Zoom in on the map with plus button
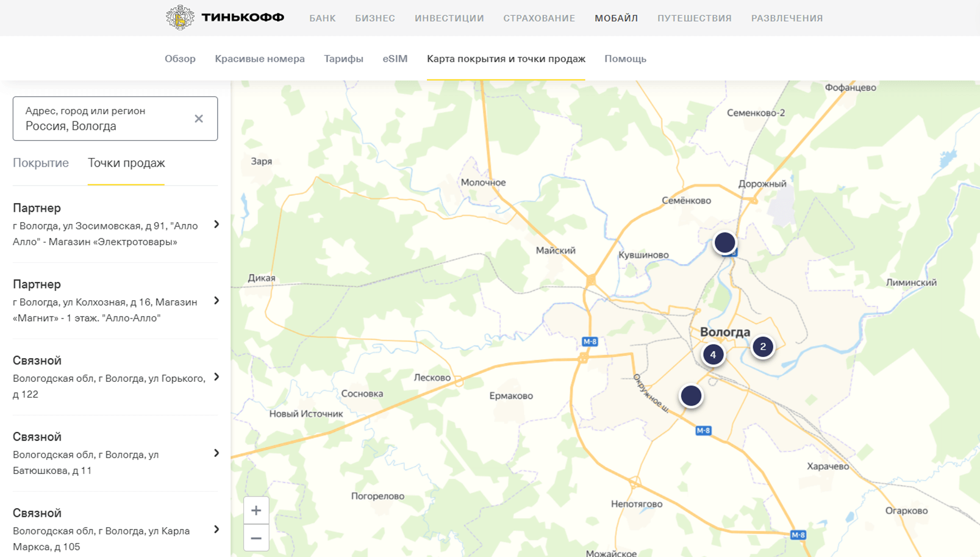The width and height of the screenshot is (980, 557). 256,510
